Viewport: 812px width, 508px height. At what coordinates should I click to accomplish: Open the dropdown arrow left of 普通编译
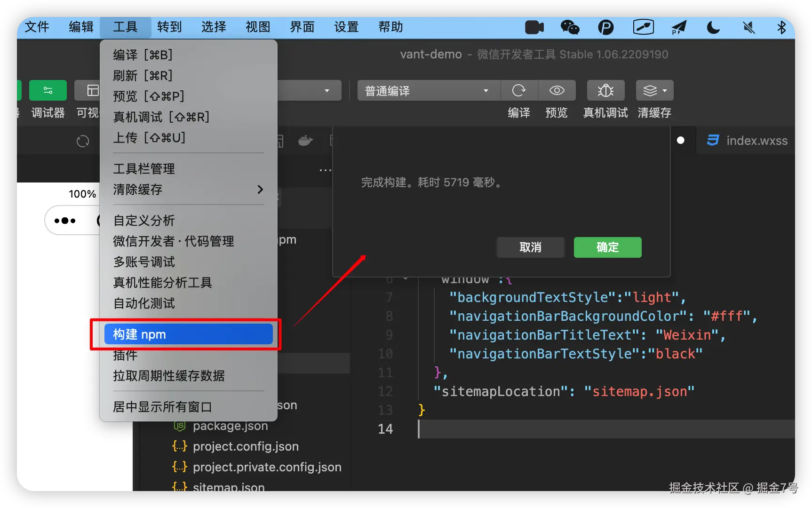(327, 91)
